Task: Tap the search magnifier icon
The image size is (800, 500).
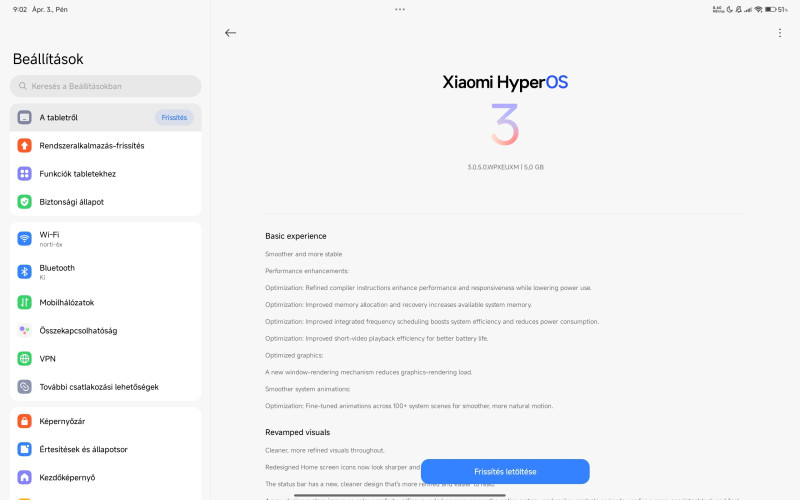Action: (x=22, y=86)
